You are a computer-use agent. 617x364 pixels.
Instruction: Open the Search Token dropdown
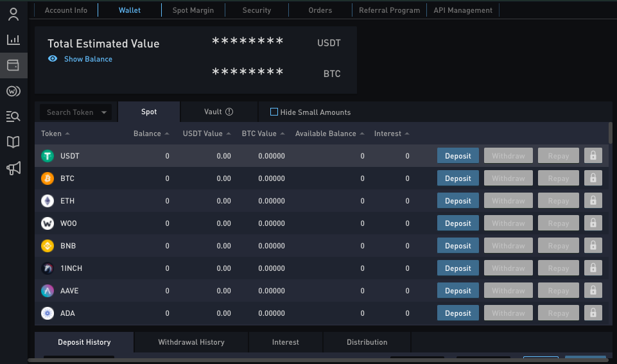(76, 112)
